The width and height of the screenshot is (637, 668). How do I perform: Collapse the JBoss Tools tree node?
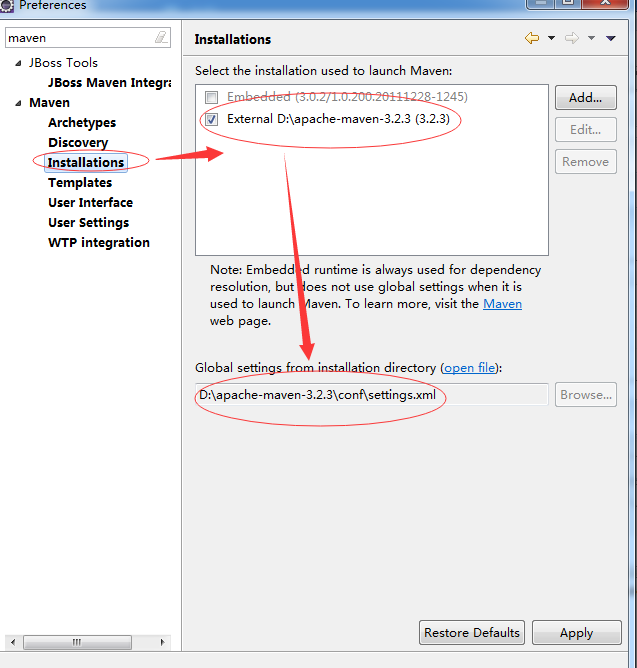pyautogui.click(x=18, y=63)
